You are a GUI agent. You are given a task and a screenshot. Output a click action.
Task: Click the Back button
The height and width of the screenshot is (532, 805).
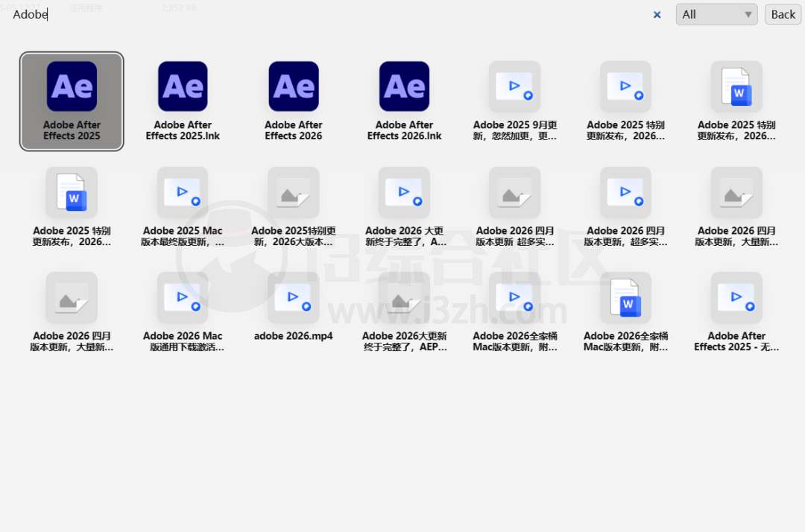pos(783,14)
